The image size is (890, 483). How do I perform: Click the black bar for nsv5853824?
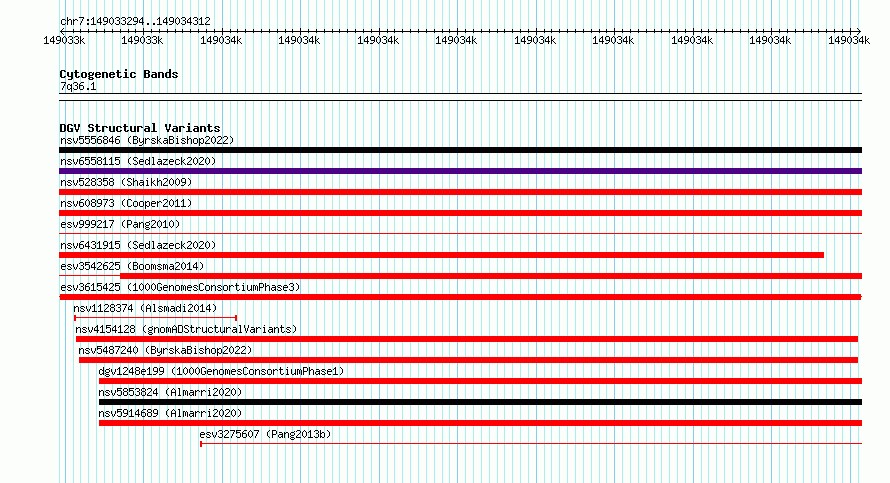[480, 402]
